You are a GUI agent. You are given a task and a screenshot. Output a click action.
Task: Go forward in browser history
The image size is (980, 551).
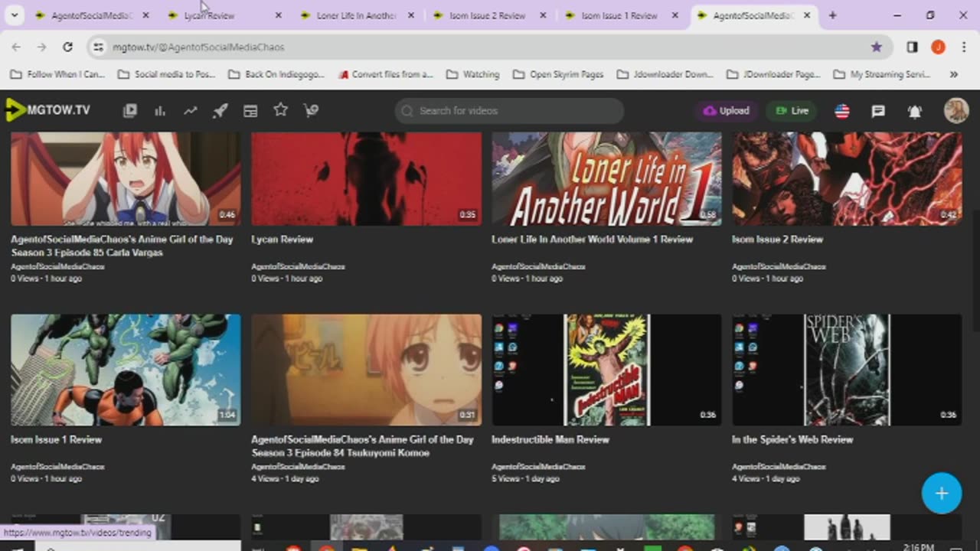coord(41,47)
